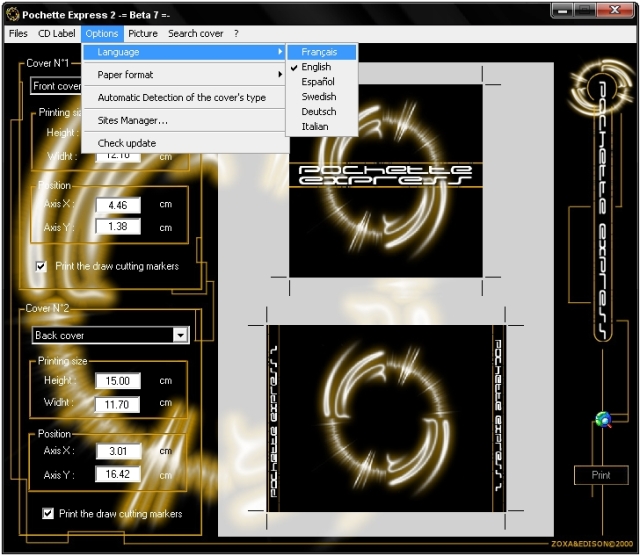Toggle Cover N°1 cutting markers checkbox
Image resolution: width=640 pixels, height=556 pixels.
[41, 267]
